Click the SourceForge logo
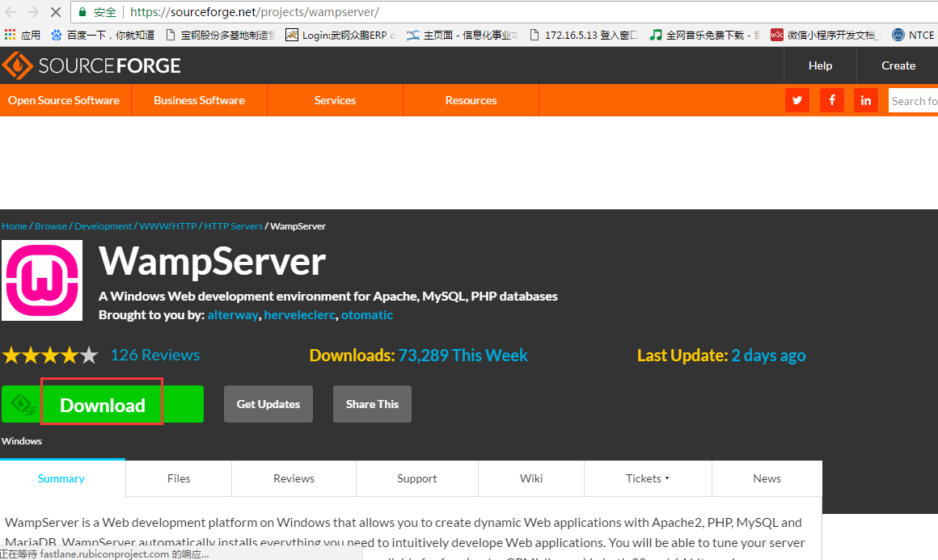This screenshot has width=938, height=560. point(91,65)
